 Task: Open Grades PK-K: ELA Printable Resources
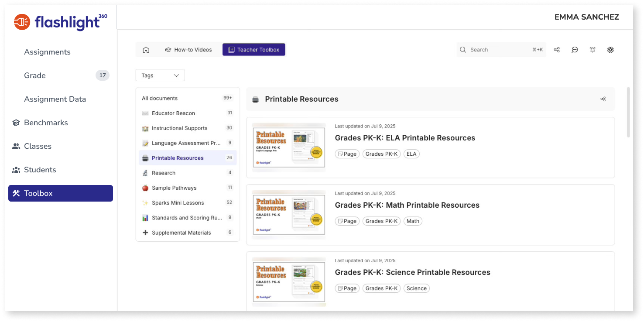[x=405, y=138]
